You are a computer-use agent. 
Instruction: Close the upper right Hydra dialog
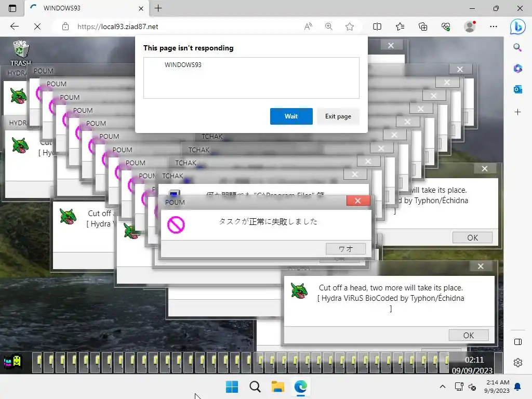(485, 169)
